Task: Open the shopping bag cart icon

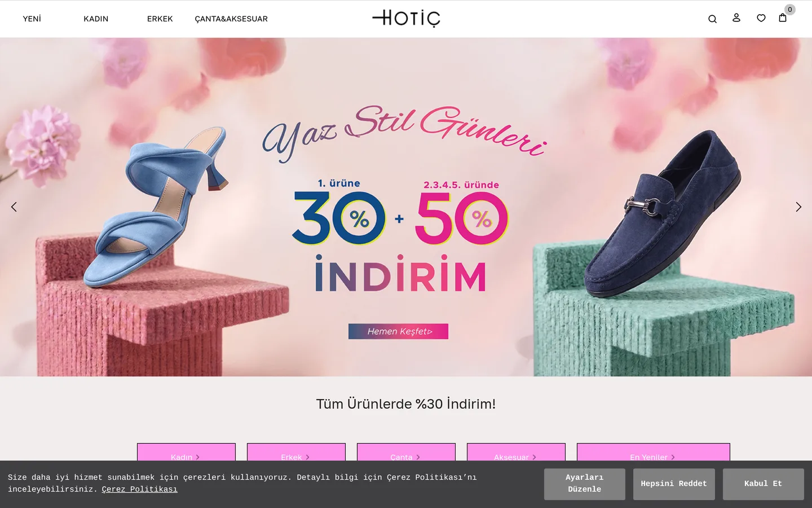Action: [783, 18]
